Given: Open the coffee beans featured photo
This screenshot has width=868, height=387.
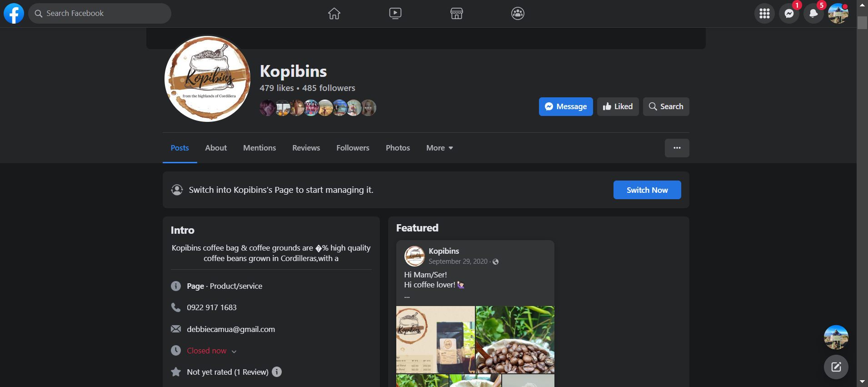Looking at the screenshot, I should coord(515,340).
